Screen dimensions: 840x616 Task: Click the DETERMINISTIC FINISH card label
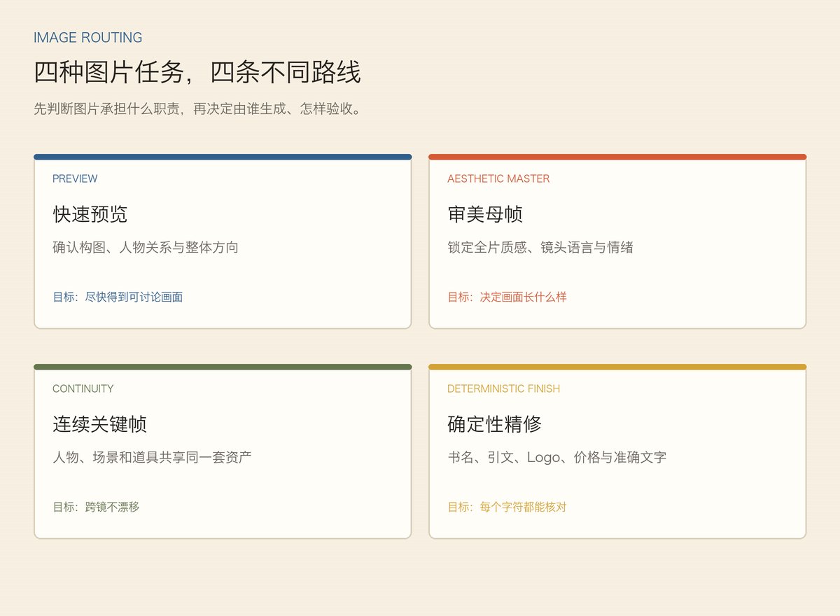(x=503, y=388)
